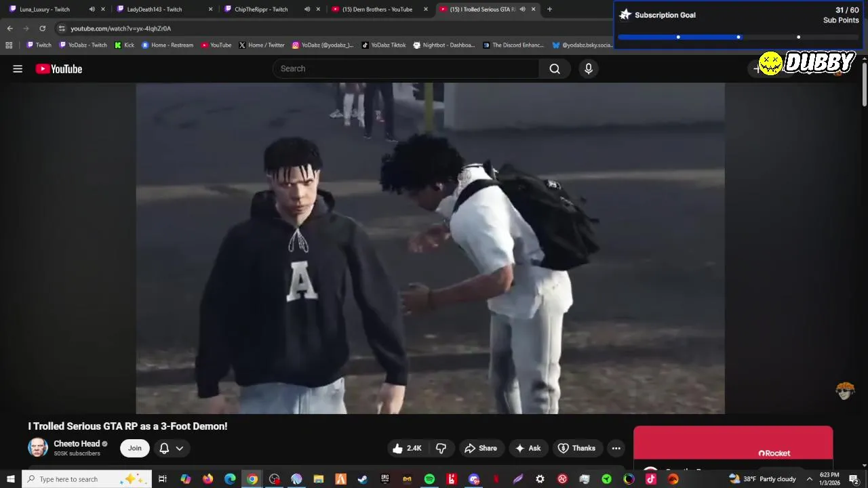Go back in browser history
This screenshot has width=868, height=488.
coord(9,28)
